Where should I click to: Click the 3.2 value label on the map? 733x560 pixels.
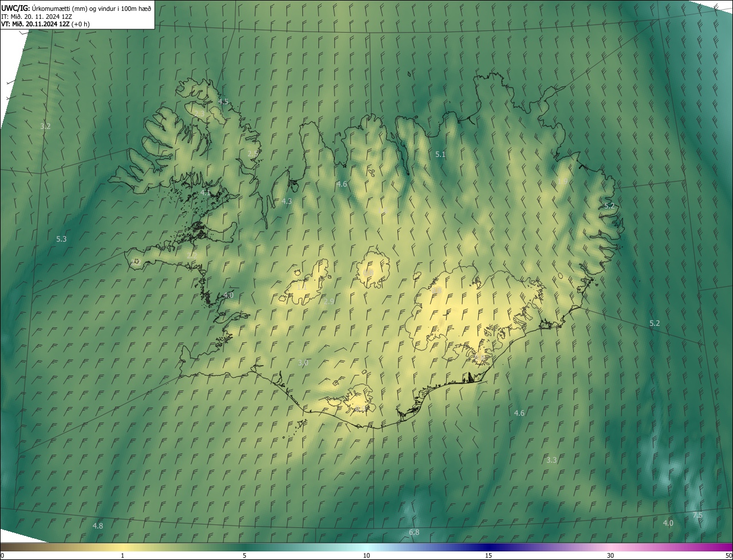(x=45, y=126)
